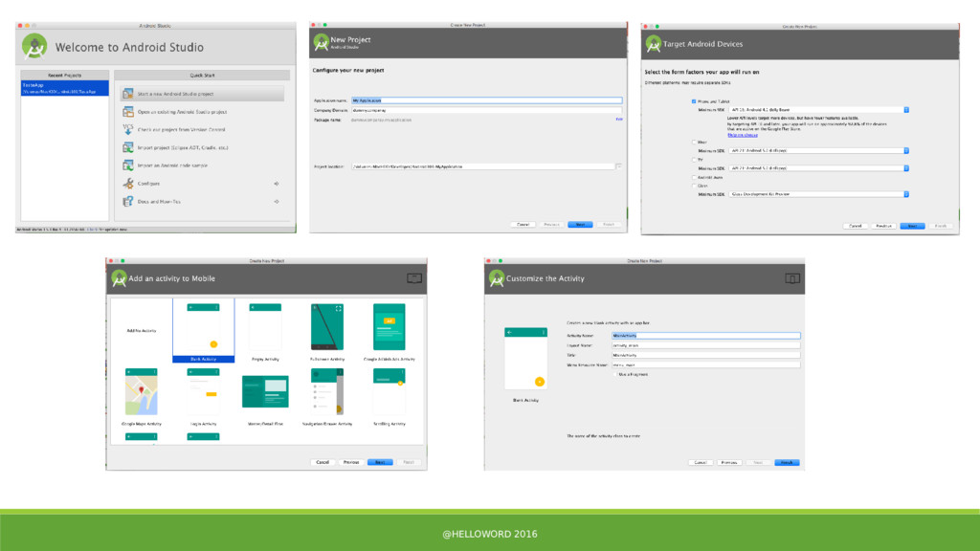
Task: Click the Project location input field
Action: [x=482, y=166]
